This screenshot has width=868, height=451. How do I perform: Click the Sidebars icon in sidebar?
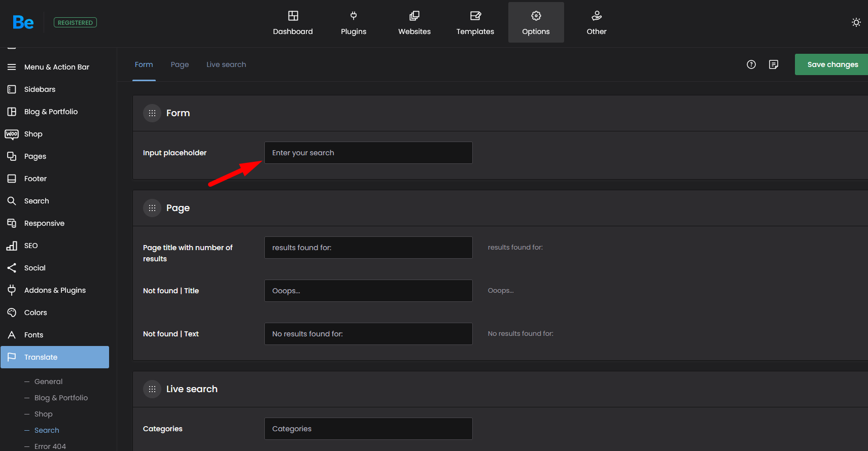[x=12, y=89]
